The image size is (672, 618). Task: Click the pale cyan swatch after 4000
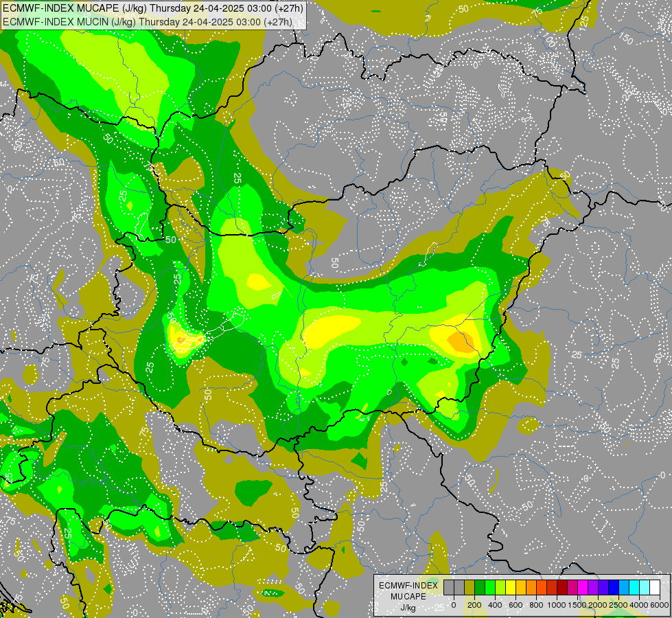pos(645,588)
